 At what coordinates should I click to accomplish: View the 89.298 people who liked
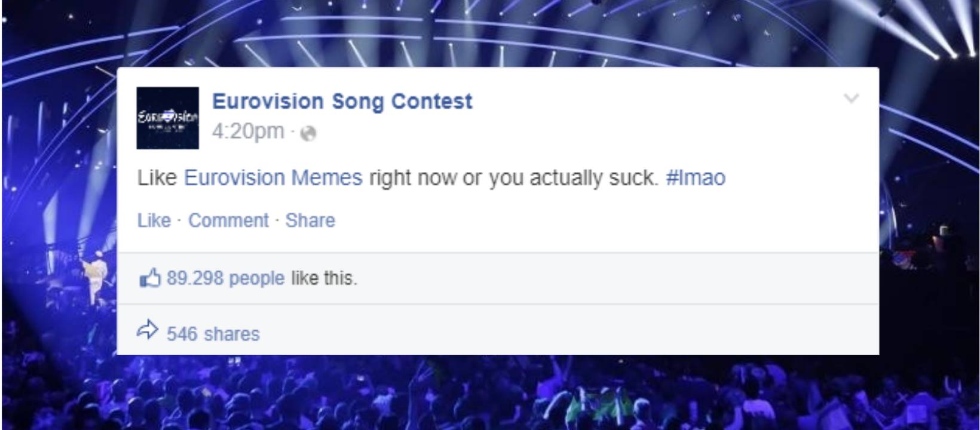pos(226,278)
